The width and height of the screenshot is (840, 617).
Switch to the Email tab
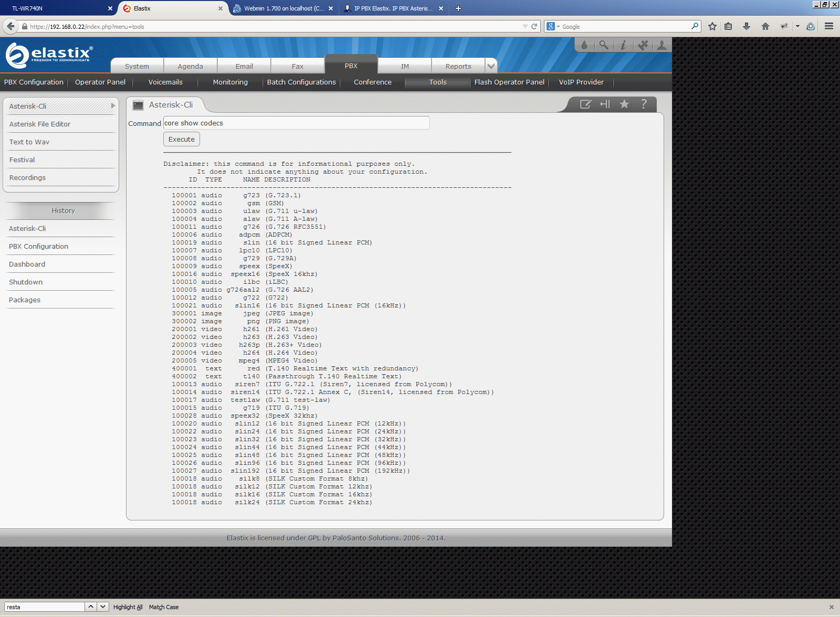click(244, 66)
